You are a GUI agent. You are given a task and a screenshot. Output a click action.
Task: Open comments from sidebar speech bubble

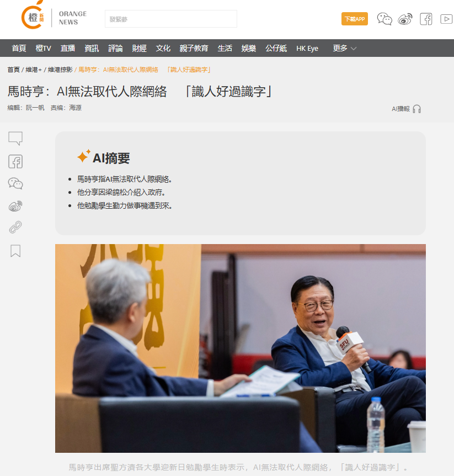pyautogui.click(x=15, y=139)
